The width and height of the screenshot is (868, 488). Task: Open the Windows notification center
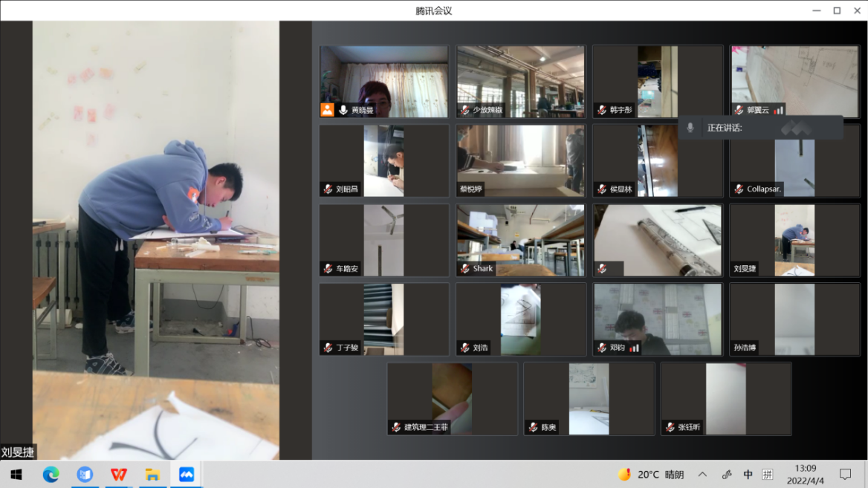pyautogui.click(x=845, y=475)
